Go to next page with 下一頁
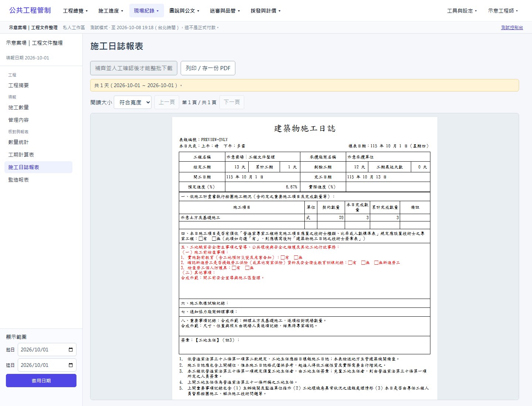532x406 pixels. coord(232,102)
